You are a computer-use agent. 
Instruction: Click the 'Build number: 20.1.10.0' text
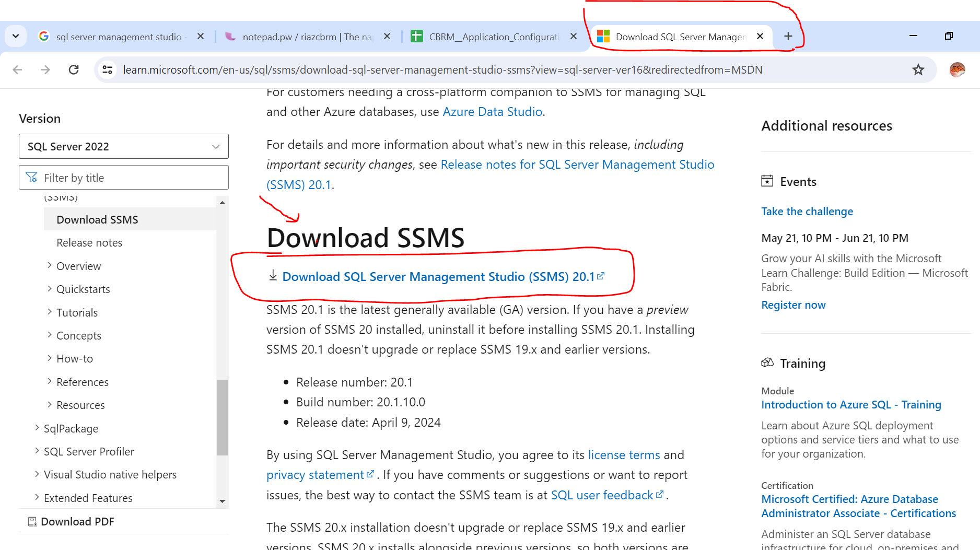click(x=360, y=402)
